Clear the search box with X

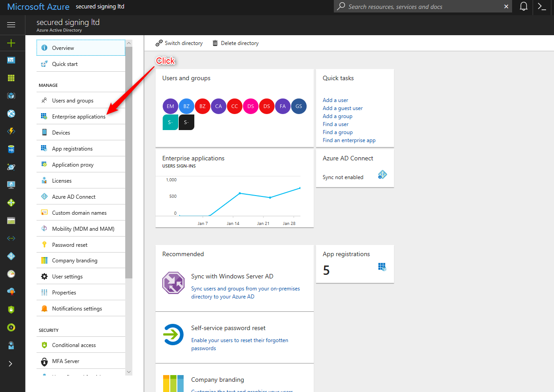506,7
